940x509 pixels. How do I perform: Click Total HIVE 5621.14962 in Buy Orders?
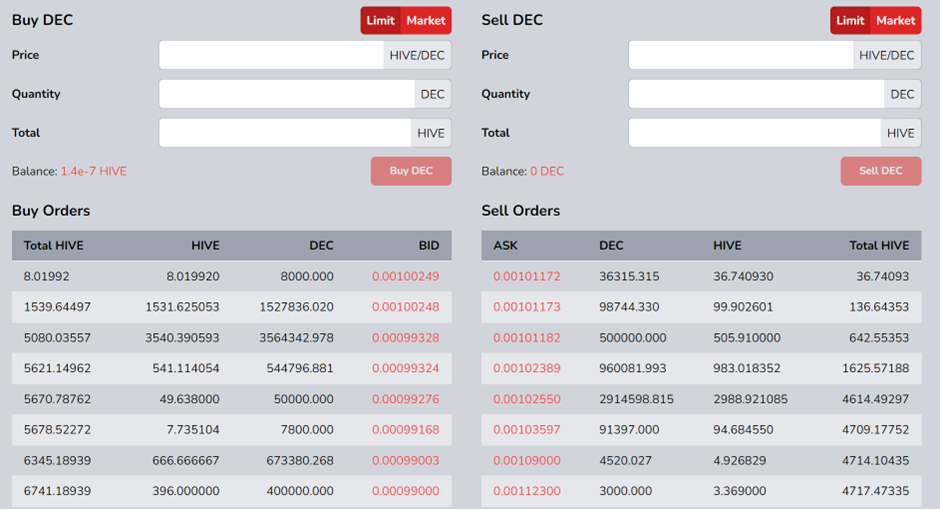(x=57, y=368)
